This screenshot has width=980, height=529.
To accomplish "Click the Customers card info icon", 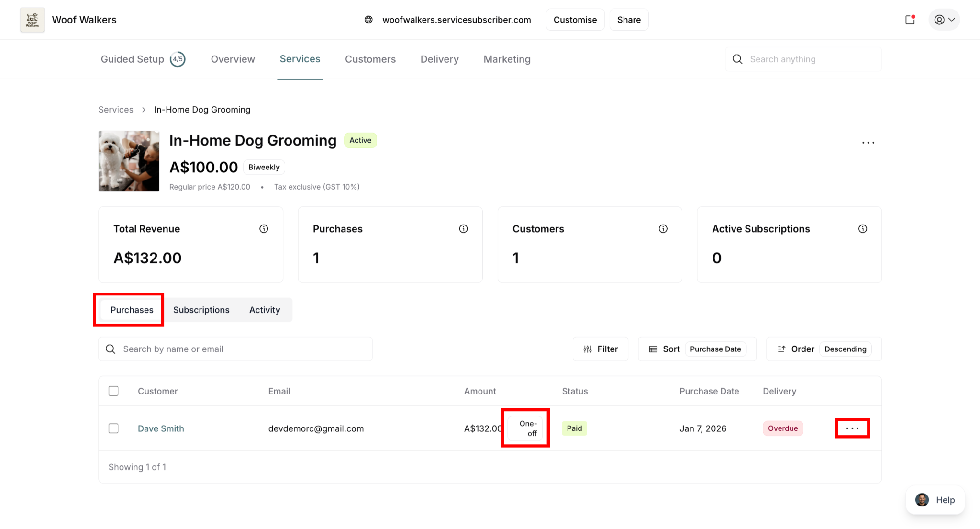I will point(663,229).
